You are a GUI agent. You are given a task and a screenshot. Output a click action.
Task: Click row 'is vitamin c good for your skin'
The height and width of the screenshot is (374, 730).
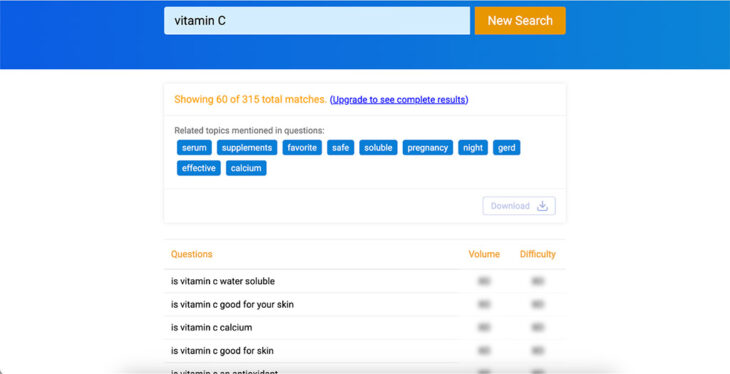click(x=365, y=305)
